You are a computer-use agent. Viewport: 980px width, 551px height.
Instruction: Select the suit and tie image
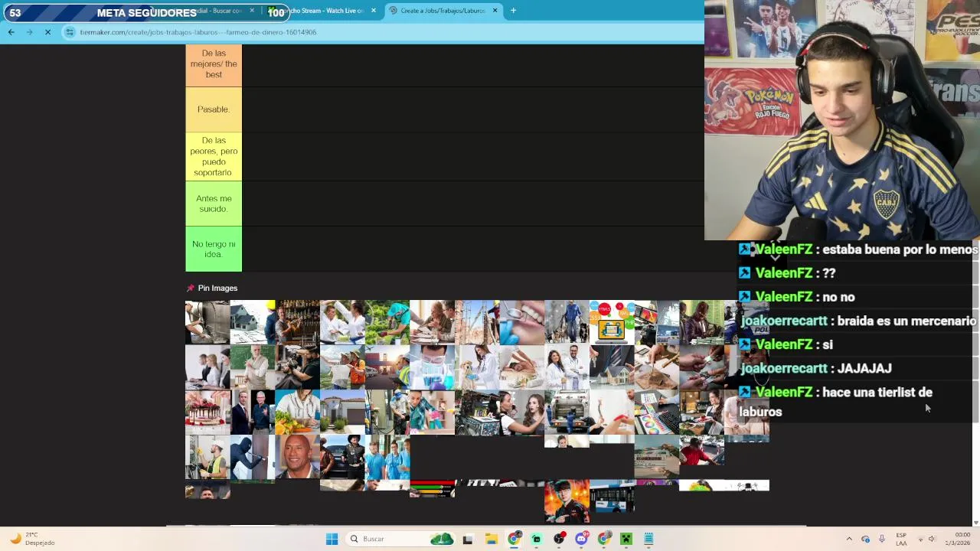pyautogui.click(x=612, y=367)
